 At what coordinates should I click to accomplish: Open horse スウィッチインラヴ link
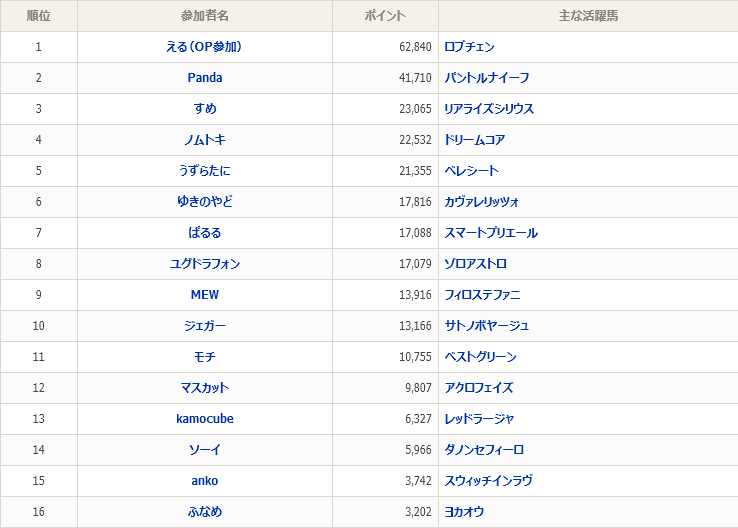pyautogui.click(x=489, y=481)
